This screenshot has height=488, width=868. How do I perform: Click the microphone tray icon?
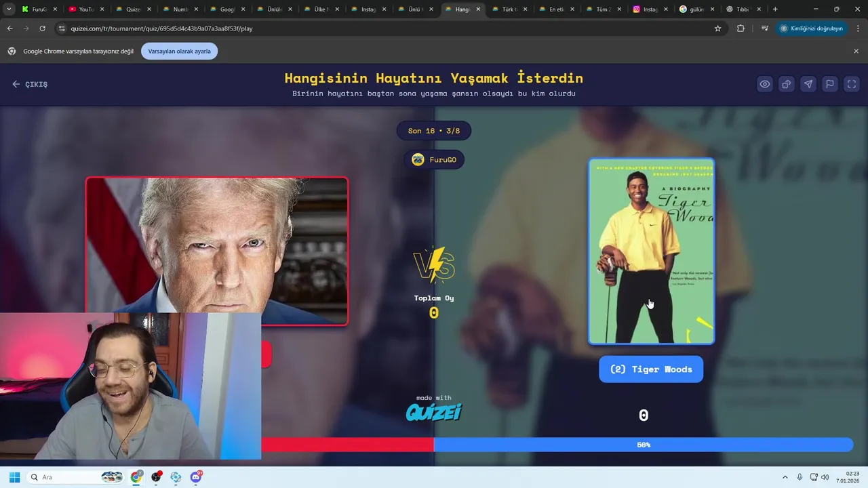click(x=800, y=477)
